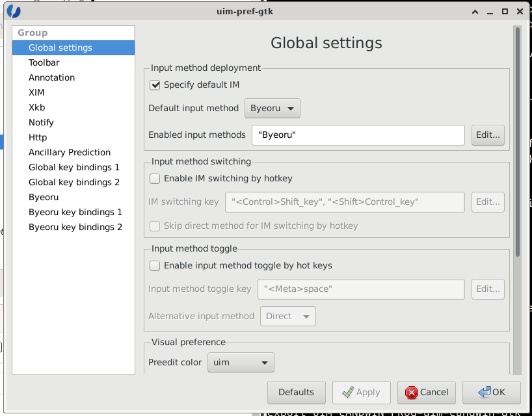The image size is (532, 416).
Task: Click the red X icon on Cancel
Action: click(411, 393)
